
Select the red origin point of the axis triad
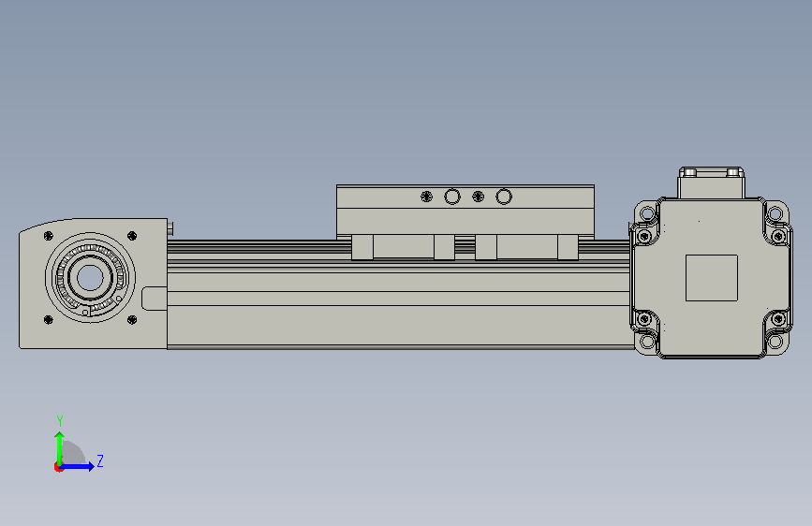(x=58, y=467)
